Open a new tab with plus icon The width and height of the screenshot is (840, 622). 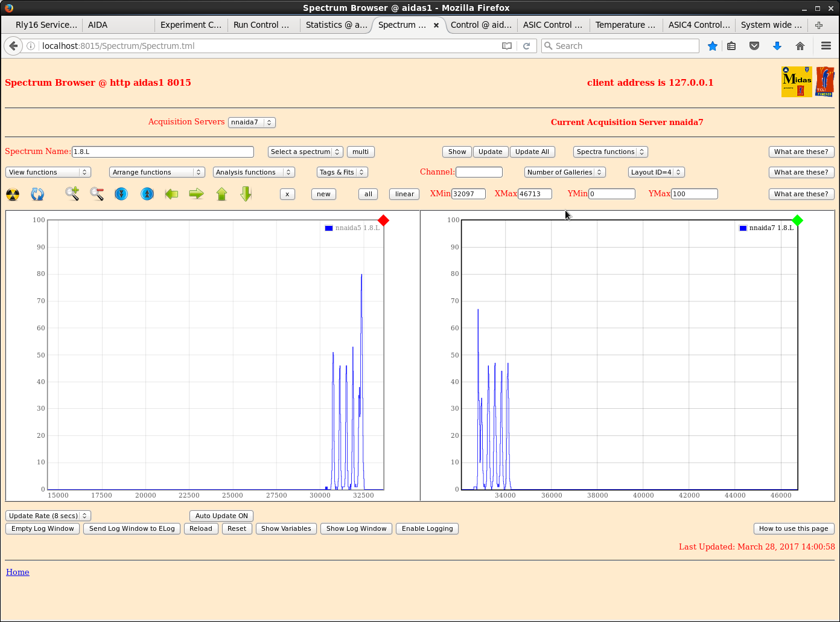coord(819,25)
